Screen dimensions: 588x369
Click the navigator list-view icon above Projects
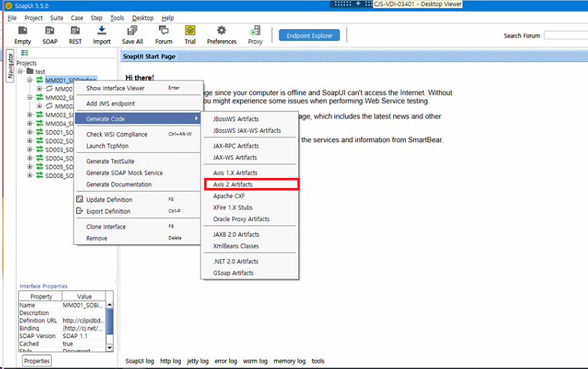[x=24, y=53]
